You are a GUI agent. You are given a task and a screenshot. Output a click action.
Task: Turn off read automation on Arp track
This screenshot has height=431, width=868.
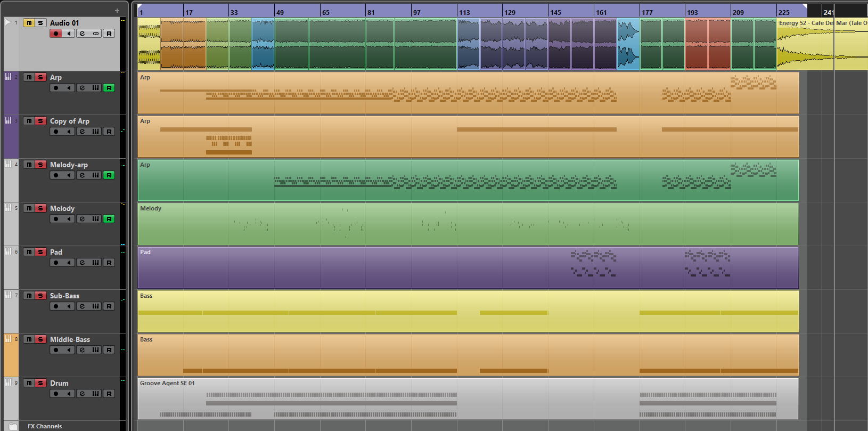point(109,88)
